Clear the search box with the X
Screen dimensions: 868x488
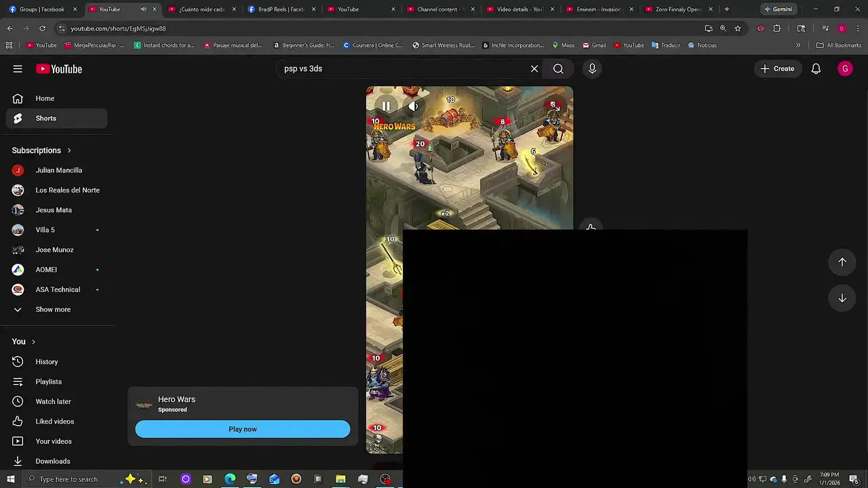pyautogui.click(x=534, y=68)
